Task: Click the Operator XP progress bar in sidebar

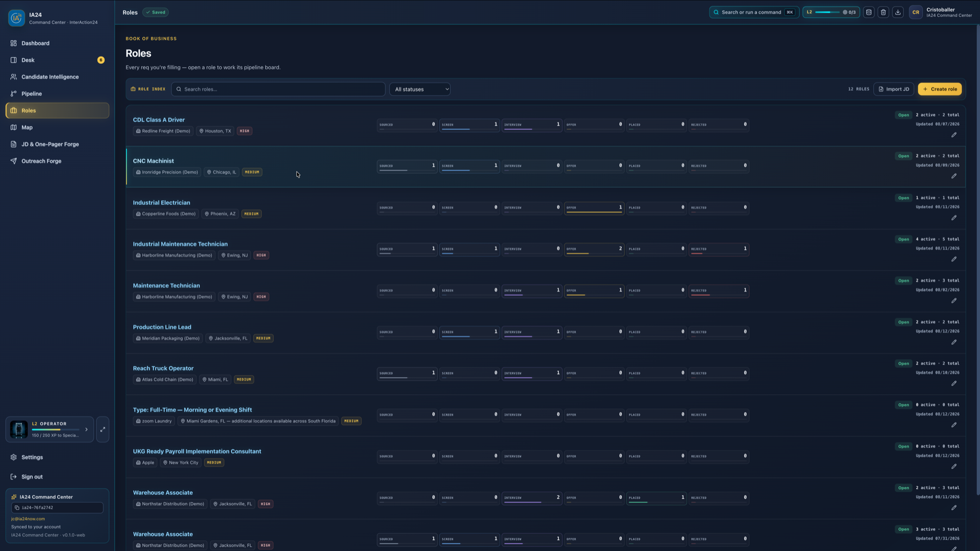Action: point(56,430)
